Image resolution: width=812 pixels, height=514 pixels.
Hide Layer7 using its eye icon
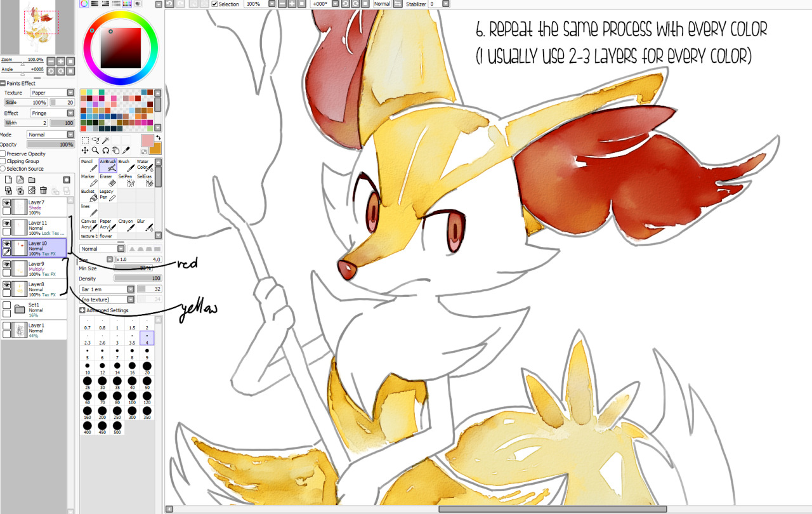pos(7,203)
